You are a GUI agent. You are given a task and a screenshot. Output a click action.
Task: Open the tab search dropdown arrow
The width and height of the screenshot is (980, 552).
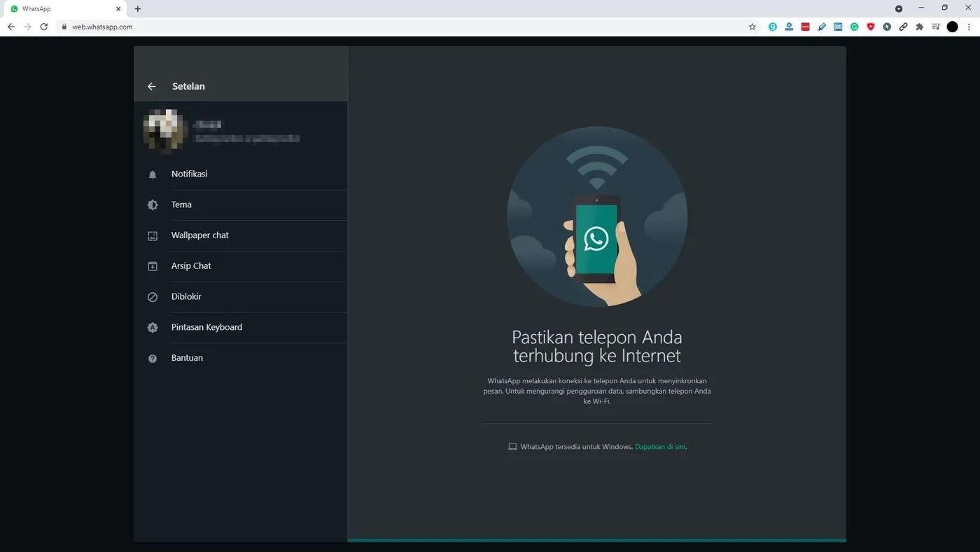point(899,8)
